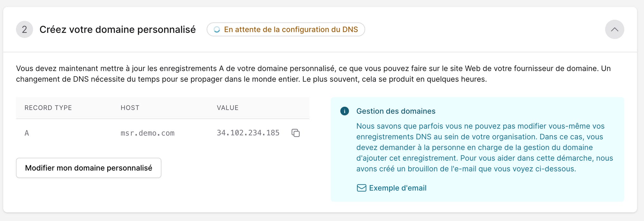
Task: Click the DNS waiting status spinner icon
Action: click(217, 30)
